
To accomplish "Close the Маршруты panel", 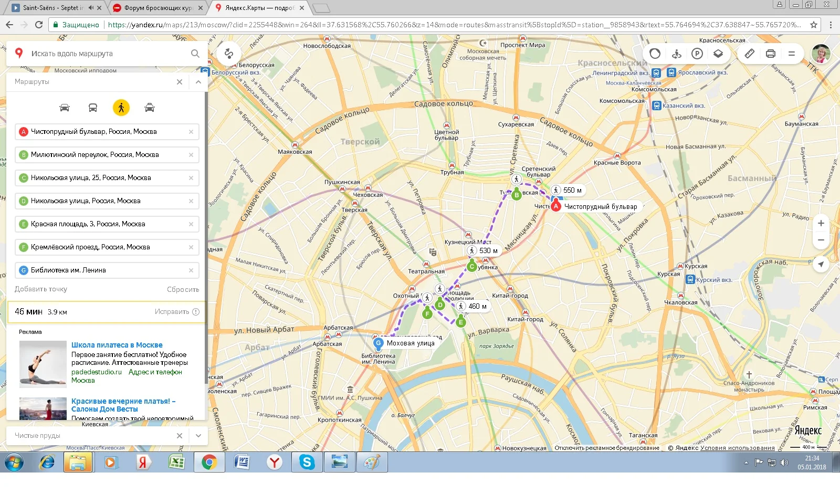I will [x=180, y=82].
